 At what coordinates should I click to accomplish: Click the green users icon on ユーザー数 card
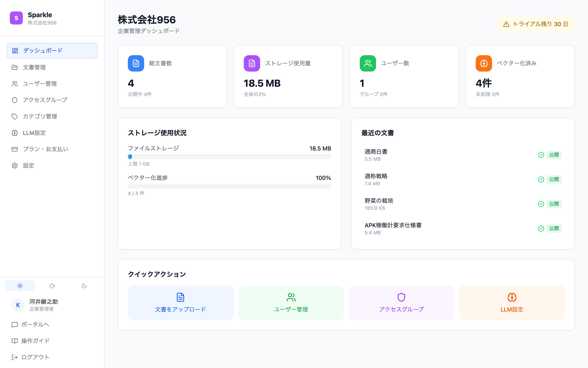[368, 63]
